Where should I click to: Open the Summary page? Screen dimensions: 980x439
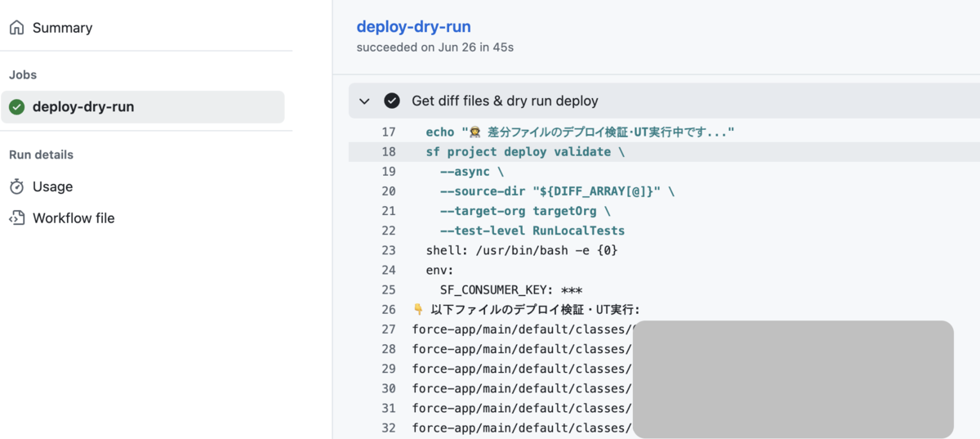[x=62, y=28]
